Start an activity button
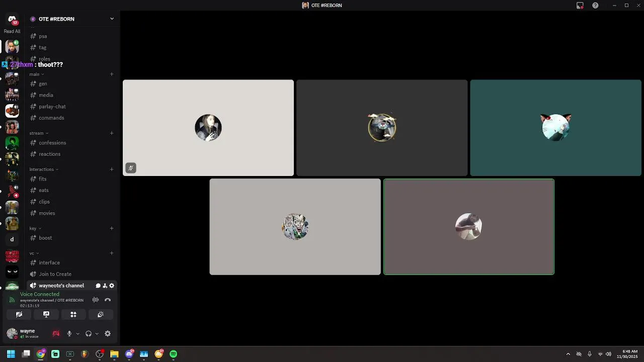This screenshot has height=362, width=644. 73,314
